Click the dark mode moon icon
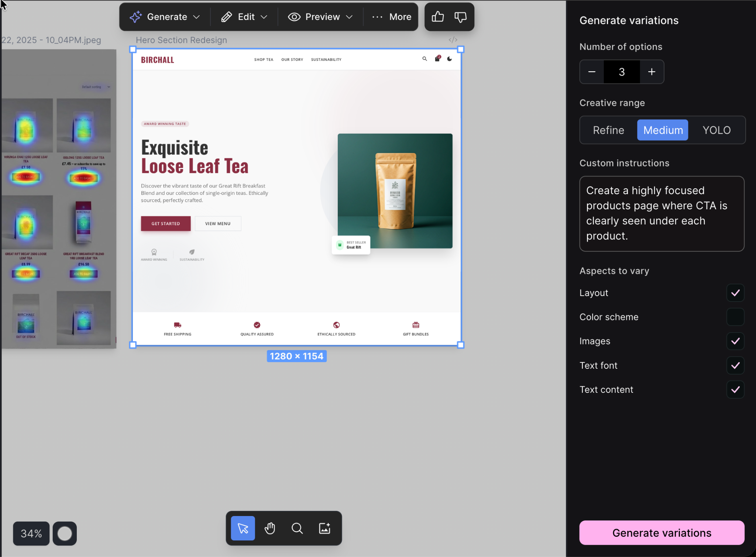Image resolution: width=756 pixels, height=557 pixels. [x=449, y=59]
